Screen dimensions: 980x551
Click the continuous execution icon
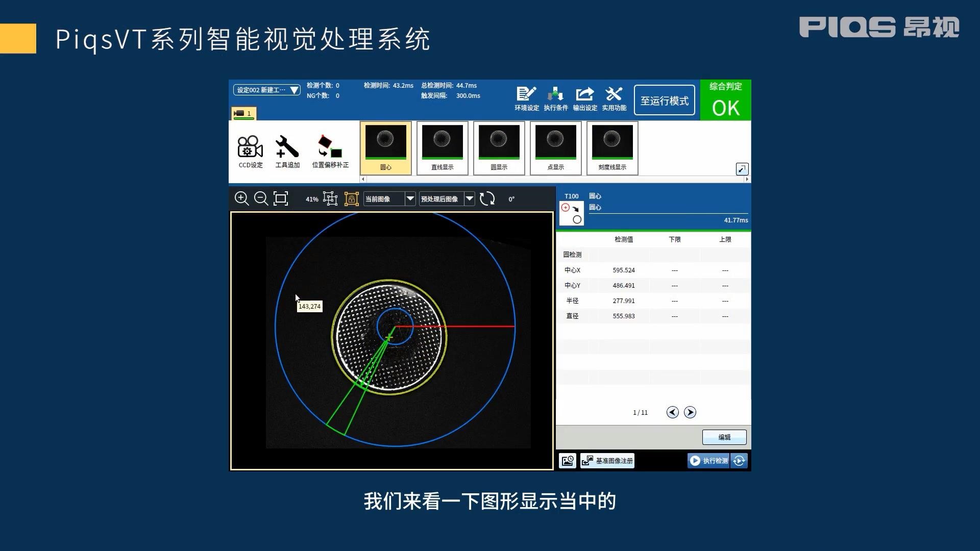pos(739,461)
